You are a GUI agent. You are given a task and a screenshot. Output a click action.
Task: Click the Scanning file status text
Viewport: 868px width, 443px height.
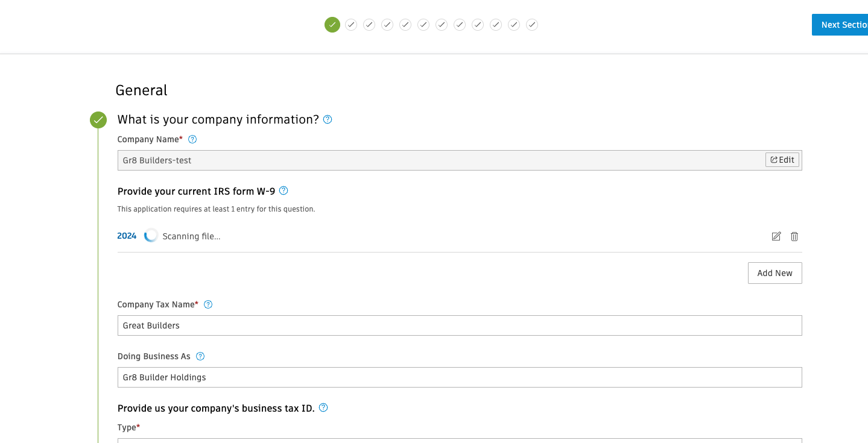point(191,236)
